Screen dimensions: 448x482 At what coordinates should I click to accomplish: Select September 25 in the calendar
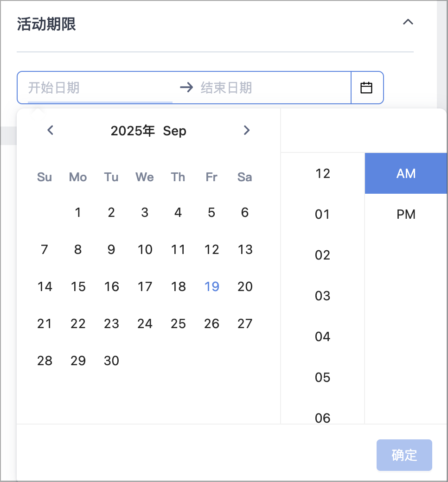point(178,323)
